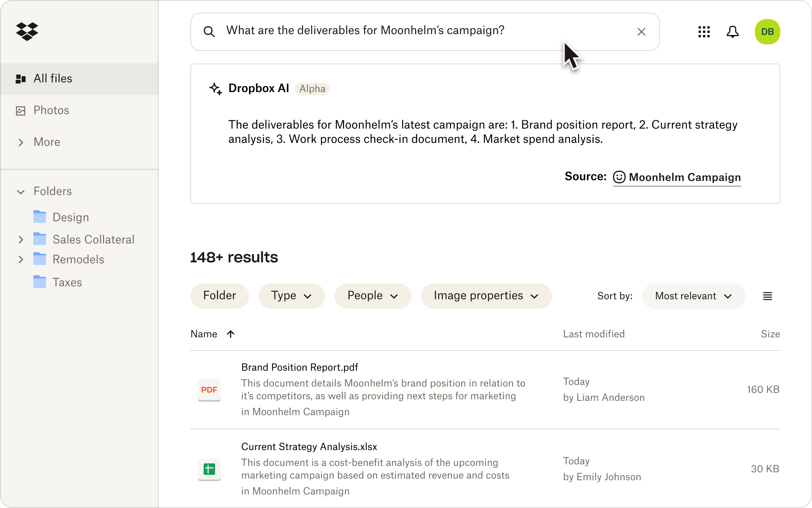
Task: Expand the Remodels folder chevron
Action: pyautogui.click(x=21, y=260)
